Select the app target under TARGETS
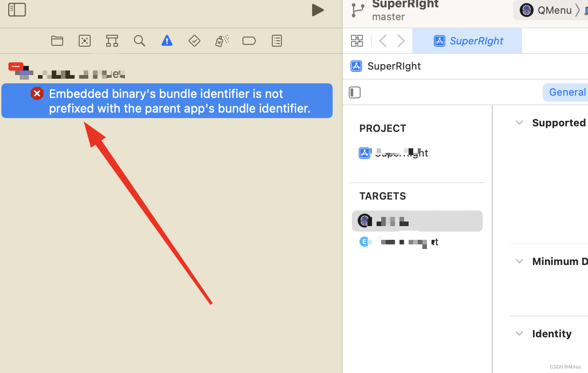The width and height of the screenshot is (588, 373). click(417, 221)
